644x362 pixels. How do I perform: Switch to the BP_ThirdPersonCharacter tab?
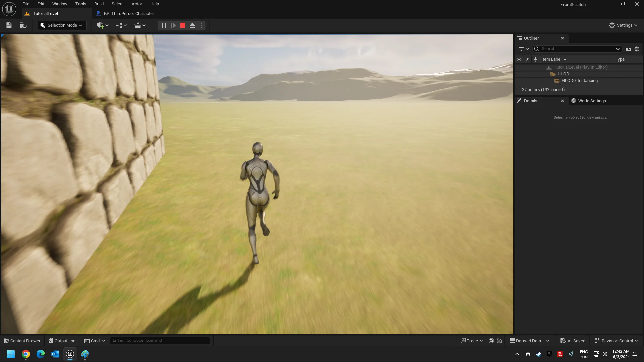pyautogui.click(x=129, y=14)
